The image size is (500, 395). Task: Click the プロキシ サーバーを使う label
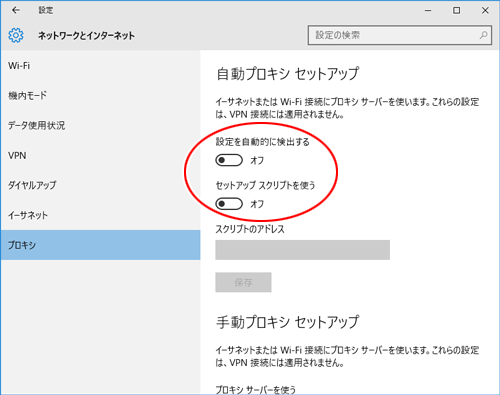click(256, 390)
